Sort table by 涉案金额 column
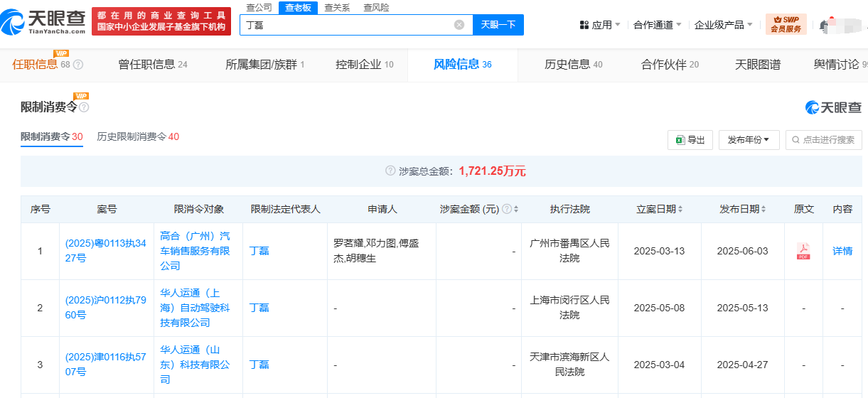The width and height of the screenshot is (868, 398). [x=516, y=210]
